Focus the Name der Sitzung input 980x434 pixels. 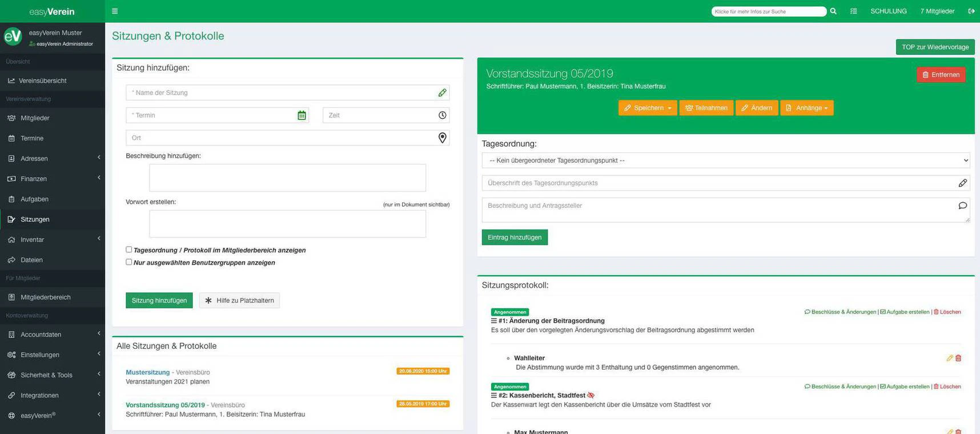pos(287,93)
